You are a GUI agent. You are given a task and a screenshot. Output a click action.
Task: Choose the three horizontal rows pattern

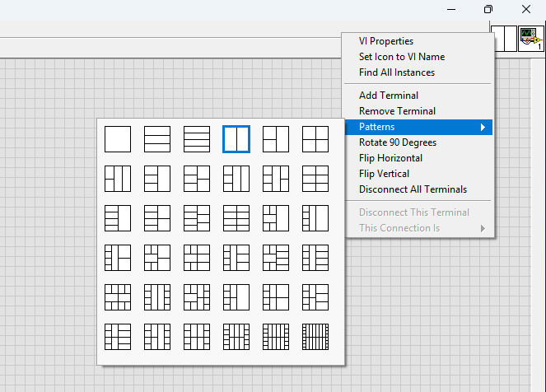pos(157,139)
